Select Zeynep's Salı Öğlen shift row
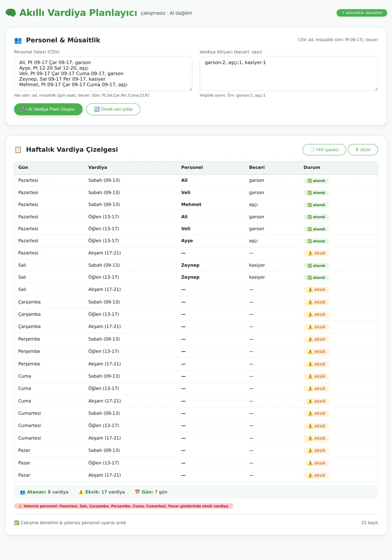 (x=196, y=277)
